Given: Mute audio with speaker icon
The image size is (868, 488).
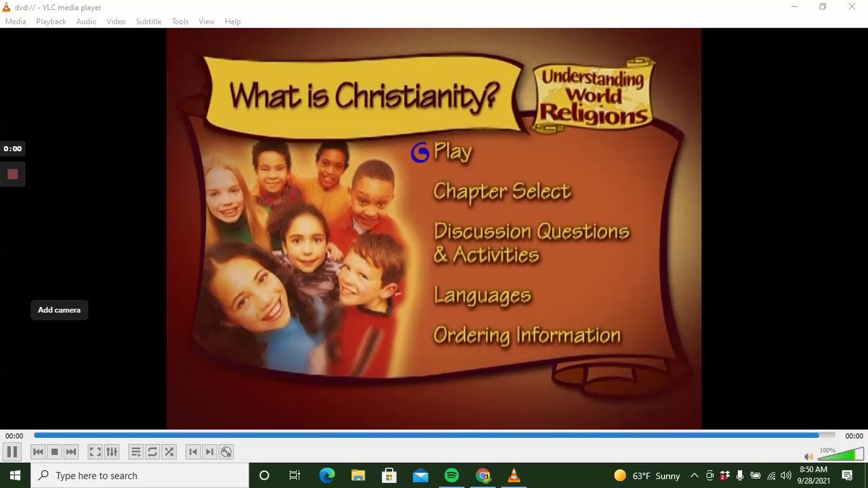Looking at the screenshot, I should pos(808,456).
